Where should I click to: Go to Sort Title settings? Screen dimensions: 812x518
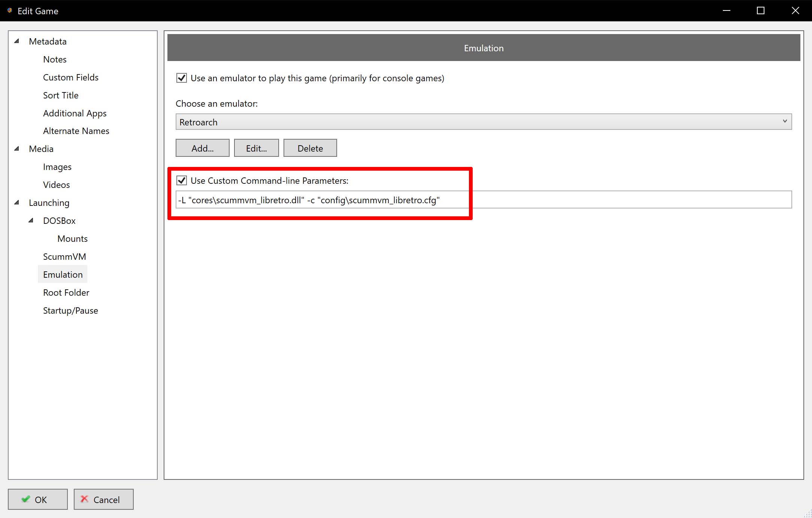(x=61, y=95)
